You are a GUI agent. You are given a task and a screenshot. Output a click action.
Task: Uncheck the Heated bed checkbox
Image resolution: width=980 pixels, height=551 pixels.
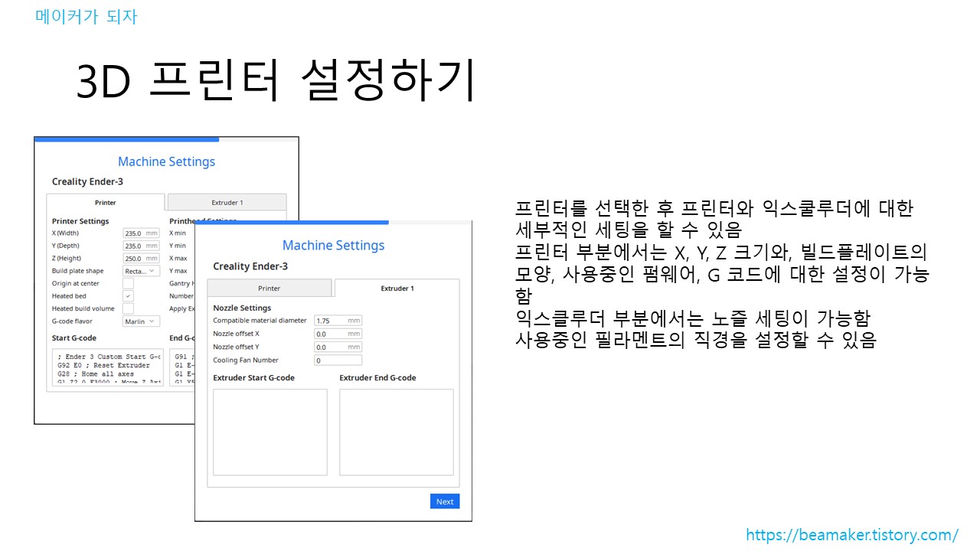pos(129,295)
